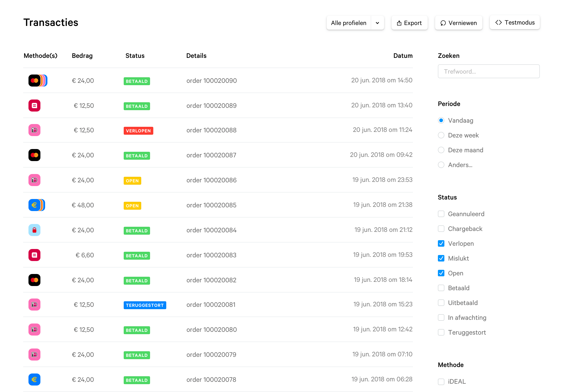Click date 19 jun. 2018 om 23:53

pos(382,180)
